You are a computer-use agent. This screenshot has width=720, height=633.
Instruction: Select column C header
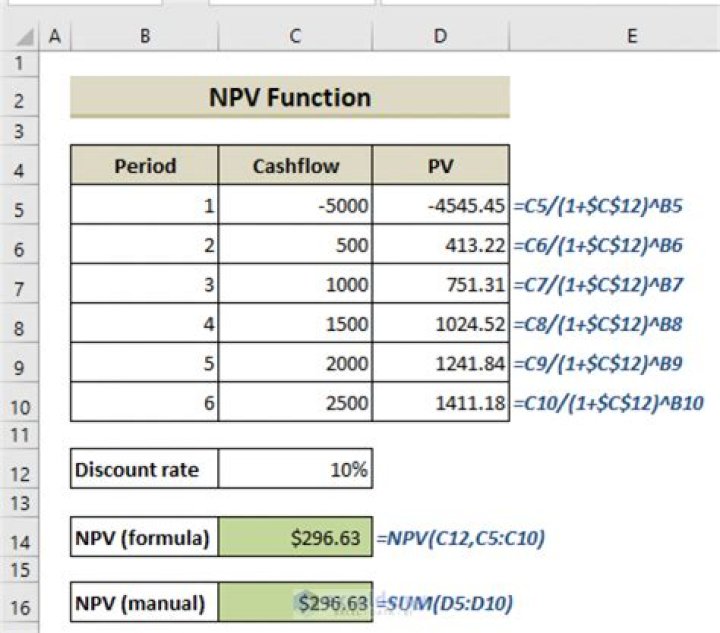[295, 36]
